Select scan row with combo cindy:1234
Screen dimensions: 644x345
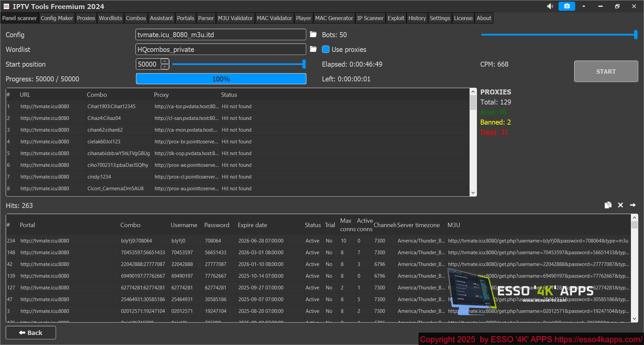click(x=237, y=177)
